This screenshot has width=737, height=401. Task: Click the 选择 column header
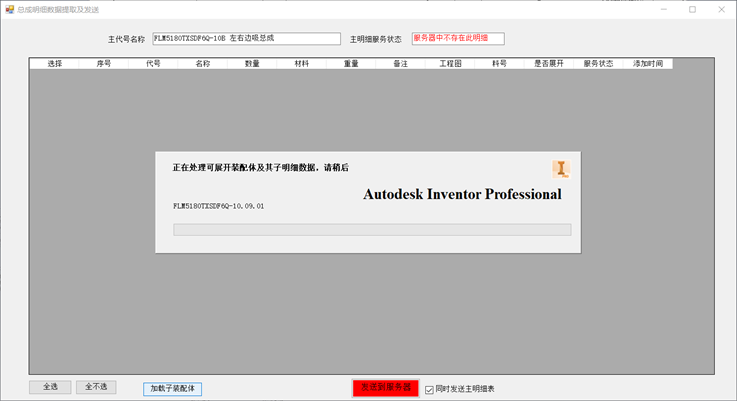(55, 64)
